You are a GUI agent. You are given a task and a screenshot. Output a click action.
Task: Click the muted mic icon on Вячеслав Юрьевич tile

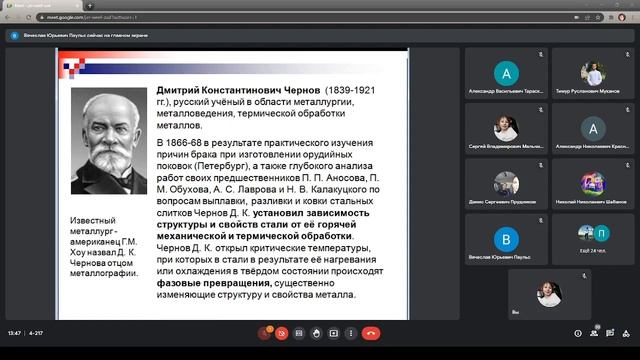click(x=540, y=220)
